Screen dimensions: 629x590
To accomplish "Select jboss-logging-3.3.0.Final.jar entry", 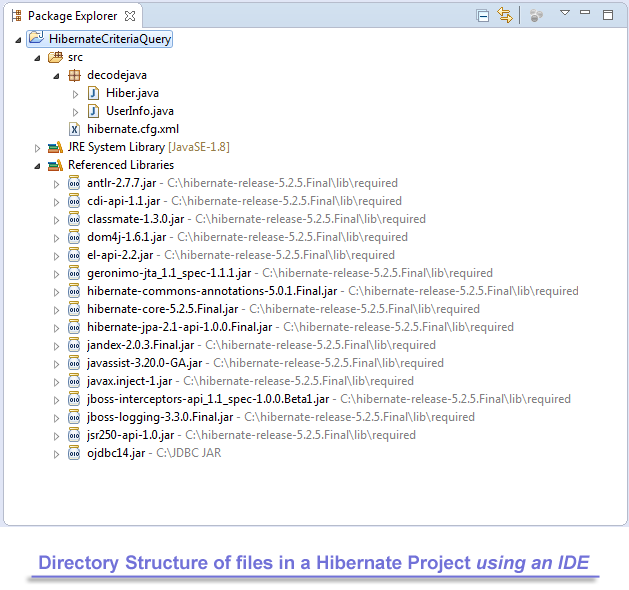I will pyautogui.click(x=160, y=417).
